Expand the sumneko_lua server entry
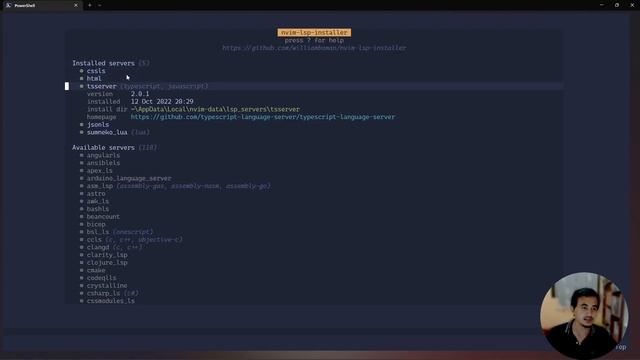640x360 pixels. 107,132
